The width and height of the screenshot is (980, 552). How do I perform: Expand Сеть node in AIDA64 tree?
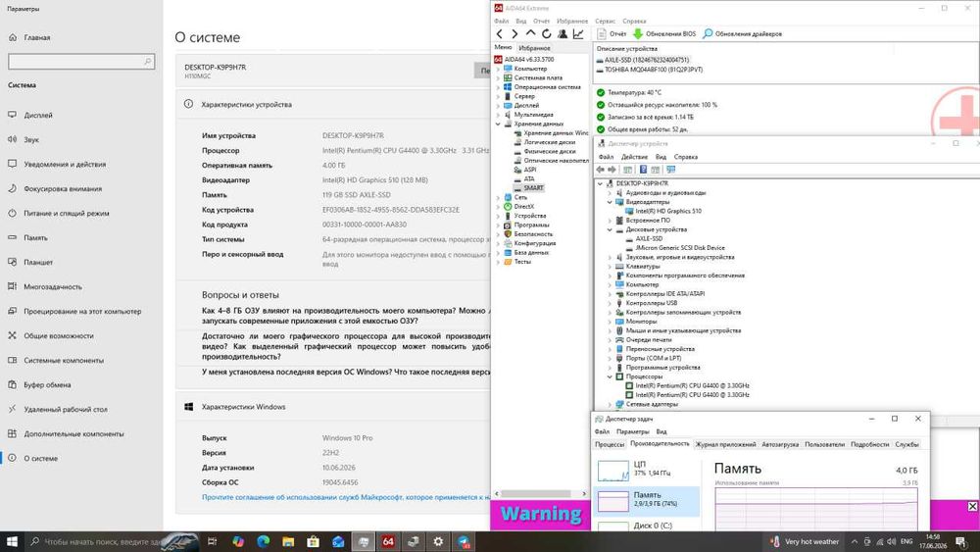[x=498, y=197]
